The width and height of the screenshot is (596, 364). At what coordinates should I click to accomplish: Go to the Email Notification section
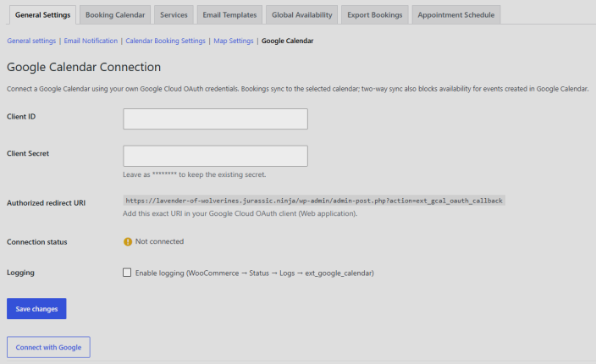coord(91,41)
